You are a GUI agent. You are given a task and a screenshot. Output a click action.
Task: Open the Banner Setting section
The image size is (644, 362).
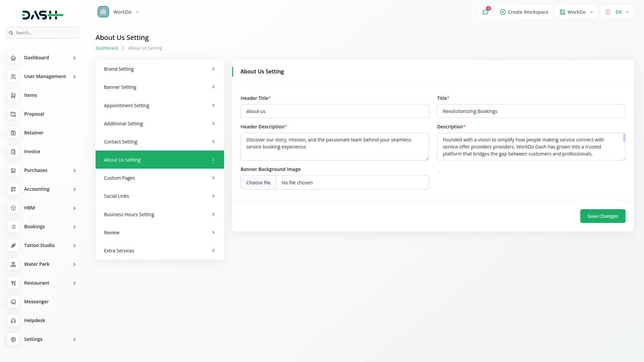point(160,87)
